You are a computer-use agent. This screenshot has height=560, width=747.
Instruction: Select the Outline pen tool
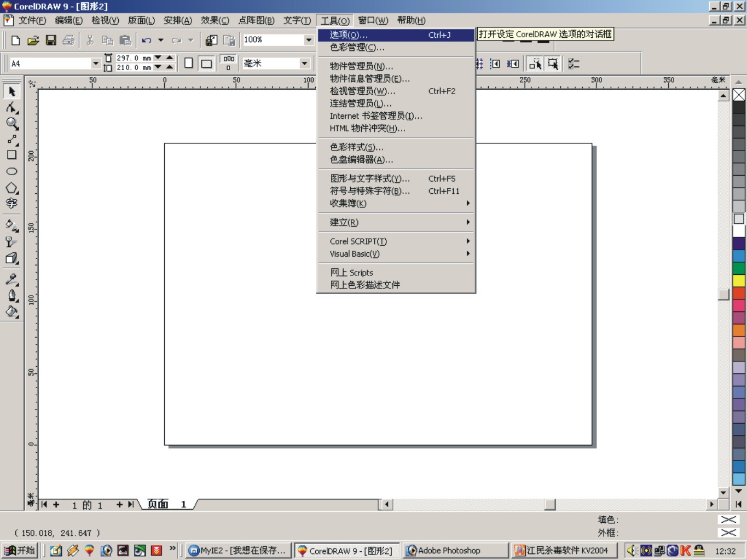[x=11, y=296]
